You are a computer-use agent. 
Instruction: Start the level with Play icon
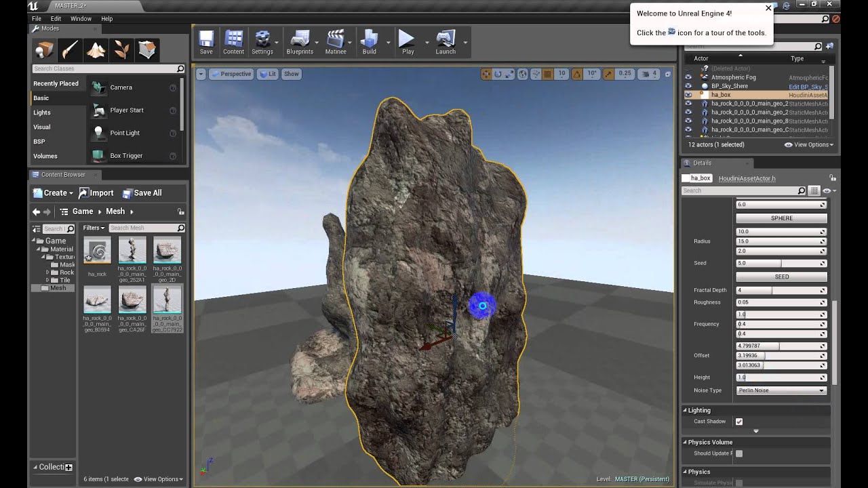407,42
